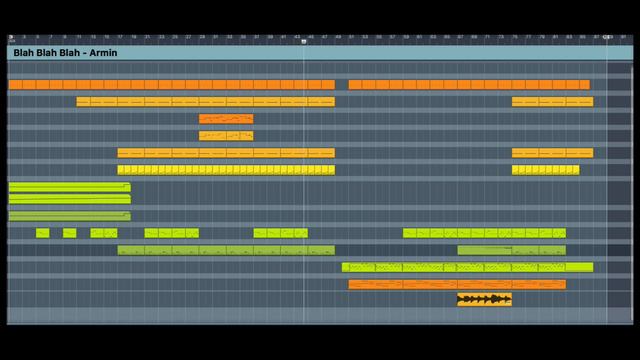Select the 'Blah Blah Blah - Armin' title clip
640x360 pixels.
320,53
